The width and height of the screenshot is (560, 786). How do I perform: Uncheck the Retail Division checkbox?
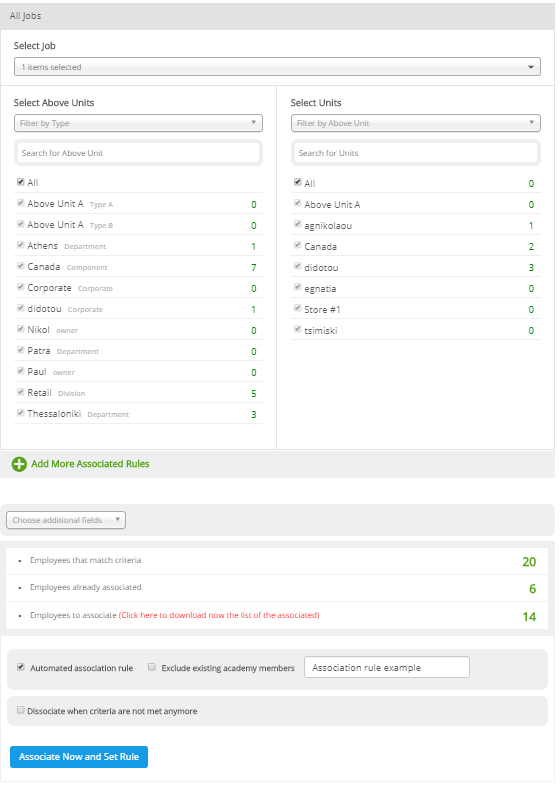pos(21,392)
